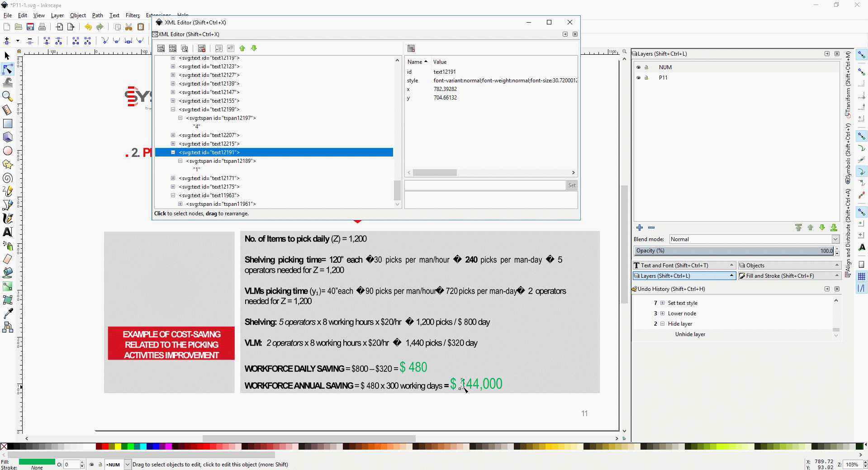Expand the tspan11961 node
This screenshot has width=868, height=470.
[x=180, y=204]
